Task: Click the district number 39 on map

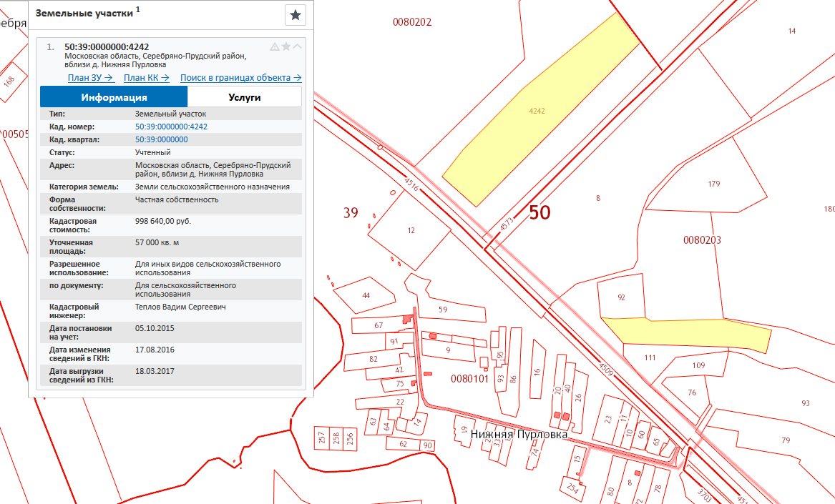Action: point(351,213)
